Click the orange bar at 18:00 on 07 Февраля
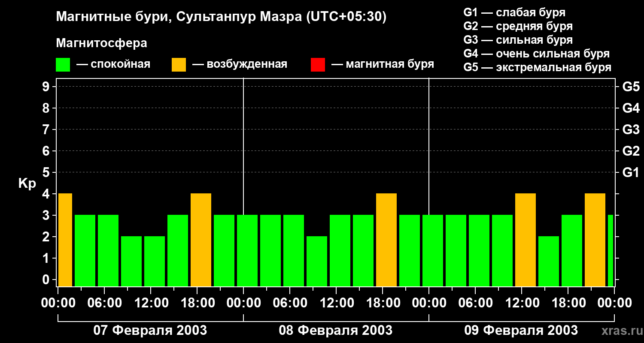 (x=201, y=240)
